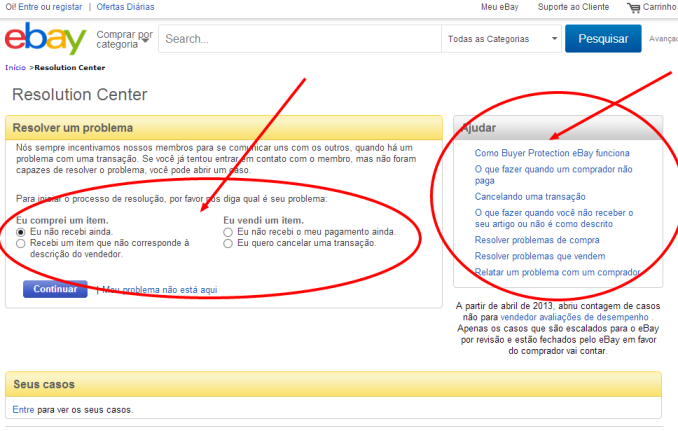
Task: Open the Carrinho shopping cart icon
Action: pyautogui.click(x=633, y=7)
